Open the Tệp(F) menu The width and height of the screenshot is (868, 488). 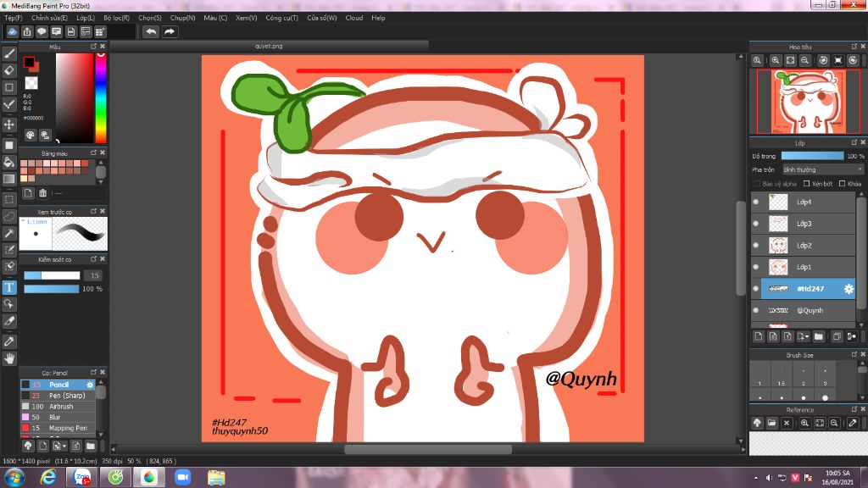click(x=14, y=18)
